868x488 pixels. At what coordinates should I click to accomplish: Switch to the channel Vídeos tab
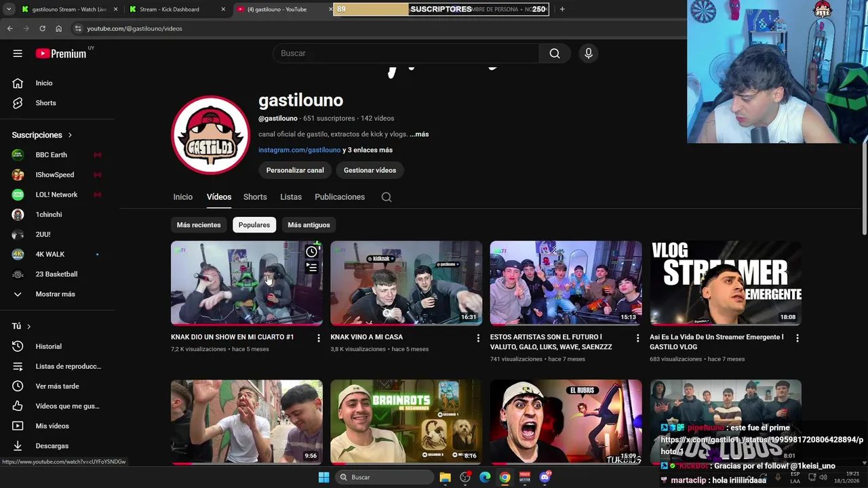click(219, 197)
